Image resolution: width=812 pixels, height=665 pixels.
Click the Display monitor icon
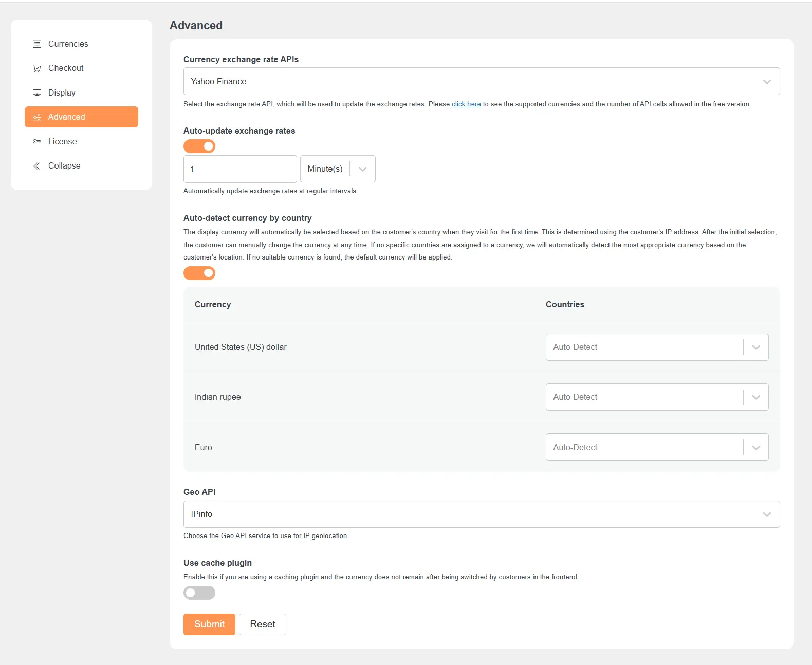tap(37, 93)
